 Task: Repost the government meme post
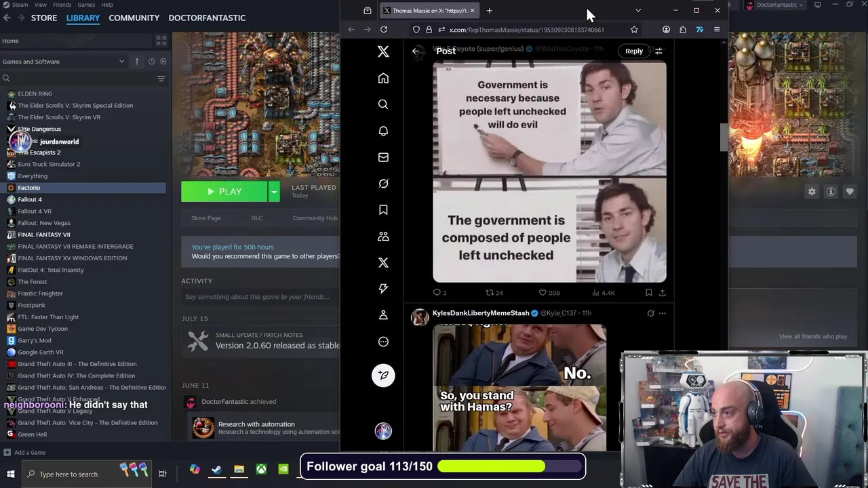490,293
